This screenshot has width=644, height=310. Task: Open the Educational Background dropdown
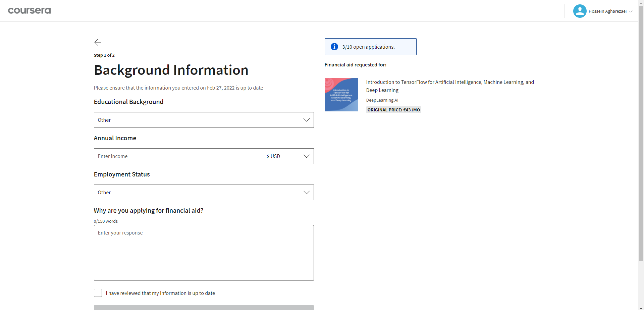pos(204,120)
